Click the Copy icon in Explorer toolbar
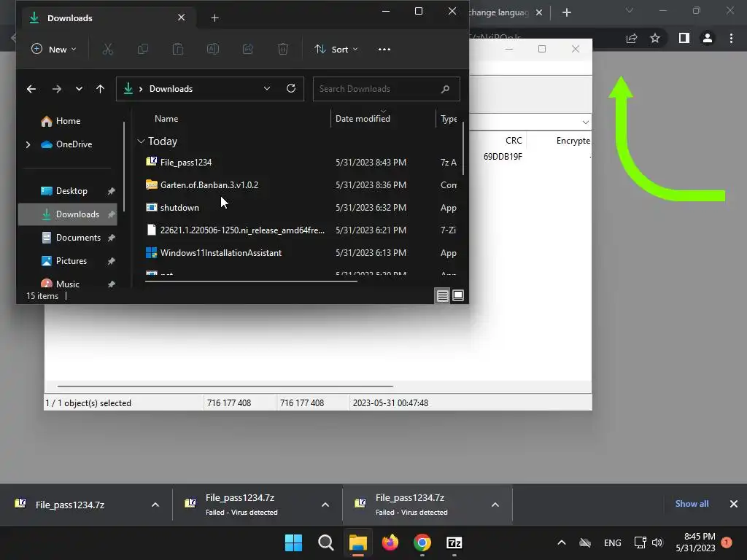This screenshot has height=560, width=747. click(142, 49)
